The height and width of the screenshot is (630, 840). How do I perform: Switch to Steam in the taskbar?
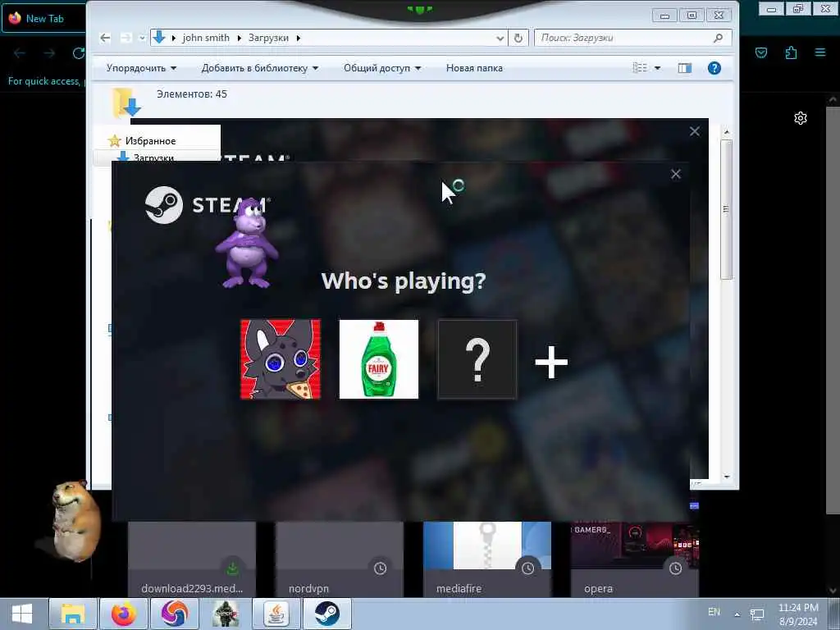[327, 614]
